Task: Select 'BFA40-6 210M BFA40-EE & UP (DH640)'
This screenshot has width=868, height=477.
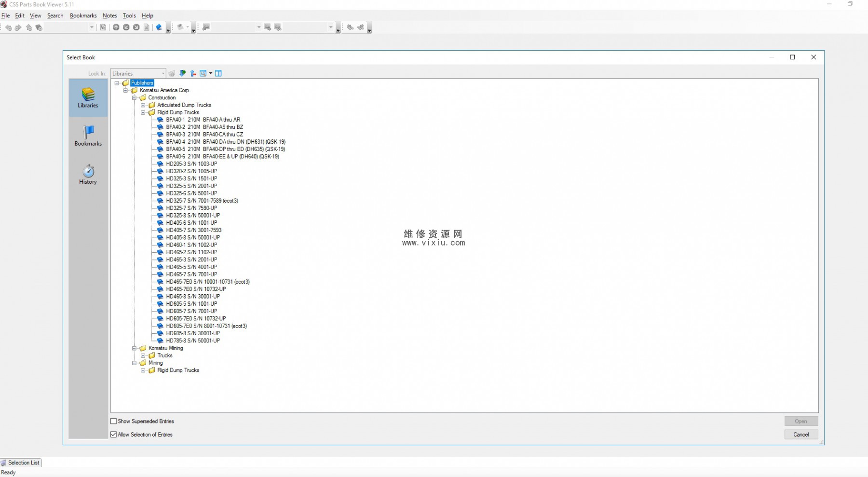Action: [222, 156]
